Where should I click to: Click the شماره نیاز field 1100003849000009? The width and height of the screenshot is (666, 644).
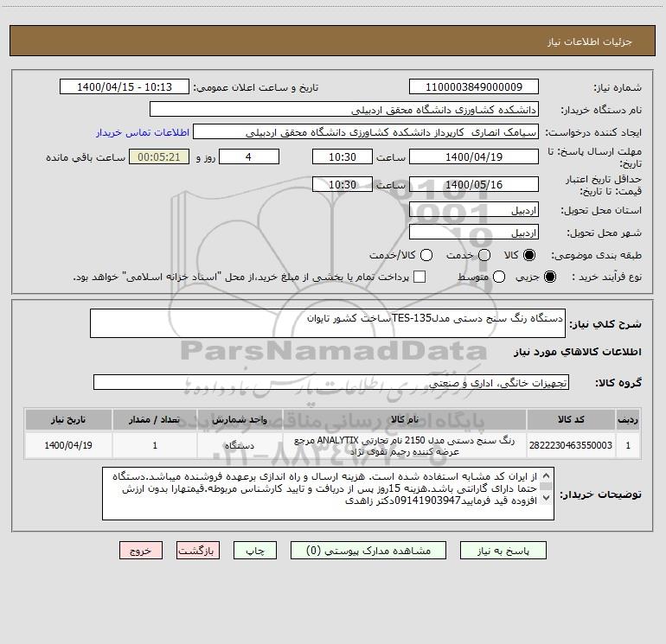474,86
